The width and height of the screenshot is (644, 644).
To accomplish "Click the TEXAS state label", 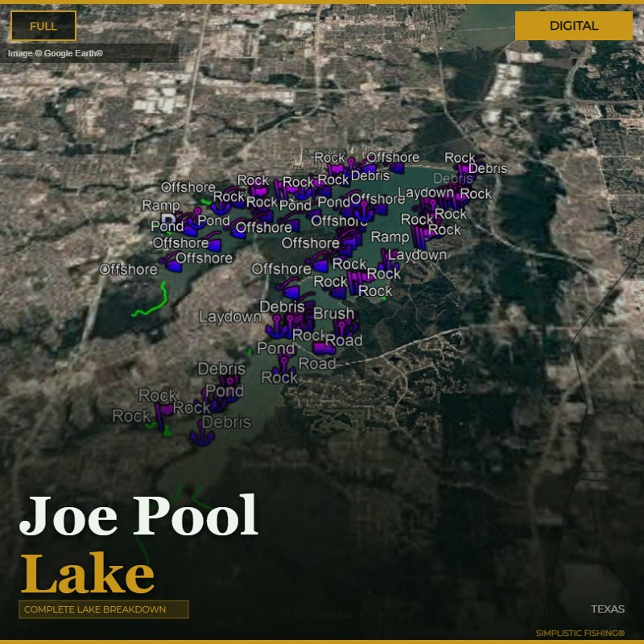I will pyautogui.click(x=608, y=609).
